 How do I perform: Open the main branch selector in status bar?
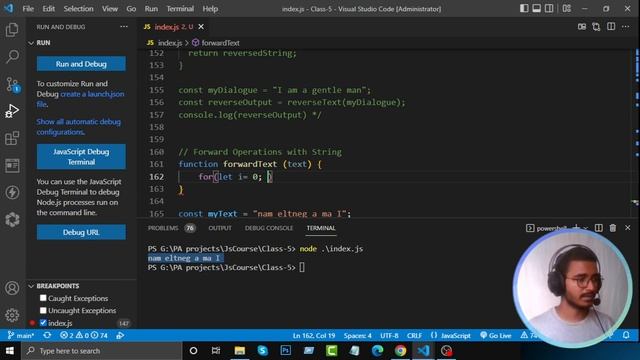pyautogui.click(x=21, y=336)
